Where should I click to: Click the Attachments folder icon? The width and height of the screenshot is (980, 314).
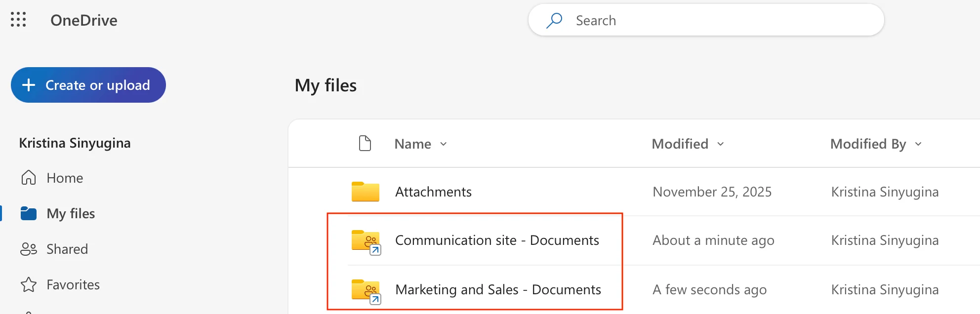(x=366, y=192)
